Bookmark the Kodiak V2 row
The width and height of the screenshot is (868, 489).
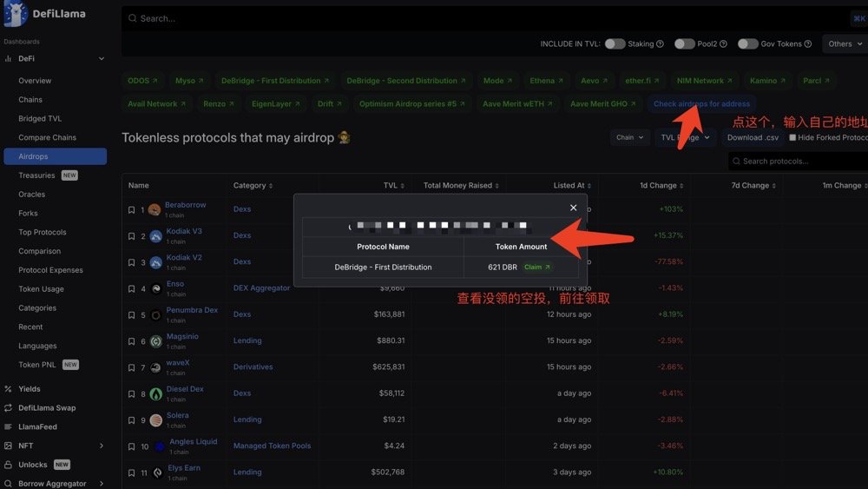pos(131,262)
